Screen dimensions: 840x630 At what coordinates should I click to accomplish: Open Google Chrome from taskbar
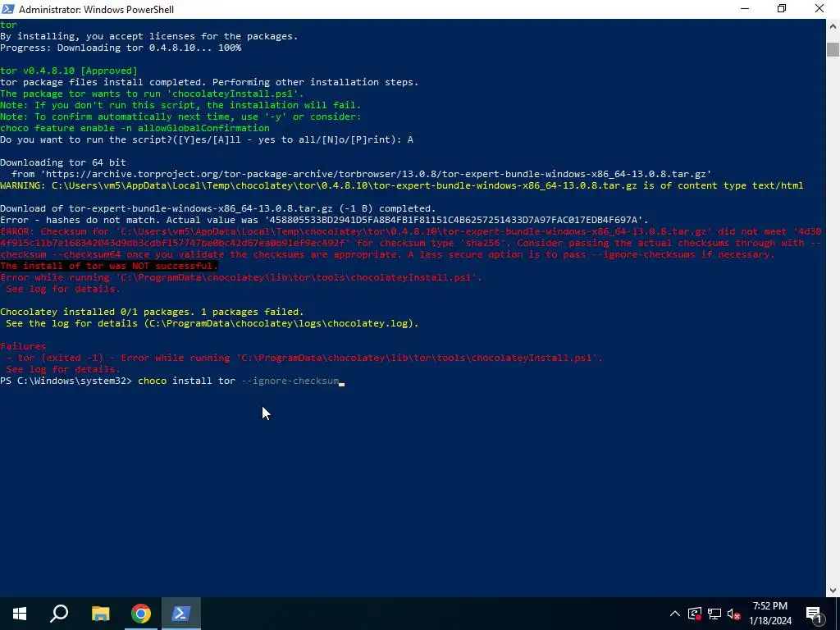[141, 614]
